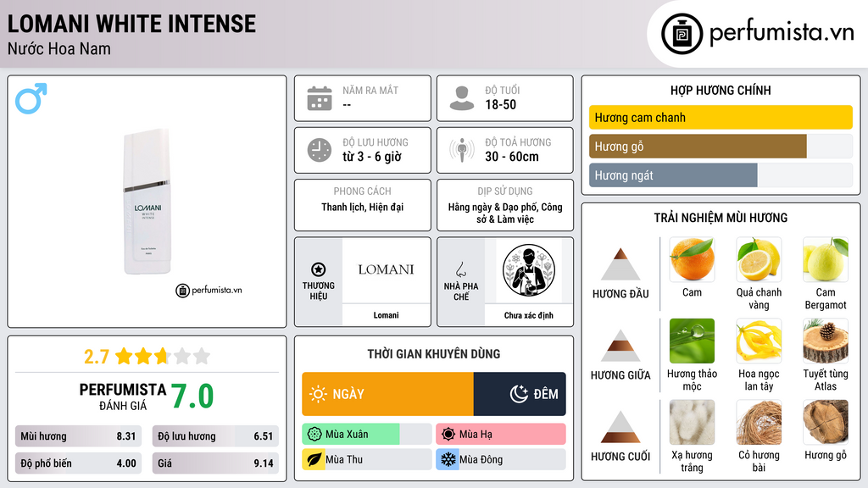Select the Quả chanh vàng lemon image
This screenshot has height=488, width=868.
[759, 259]
